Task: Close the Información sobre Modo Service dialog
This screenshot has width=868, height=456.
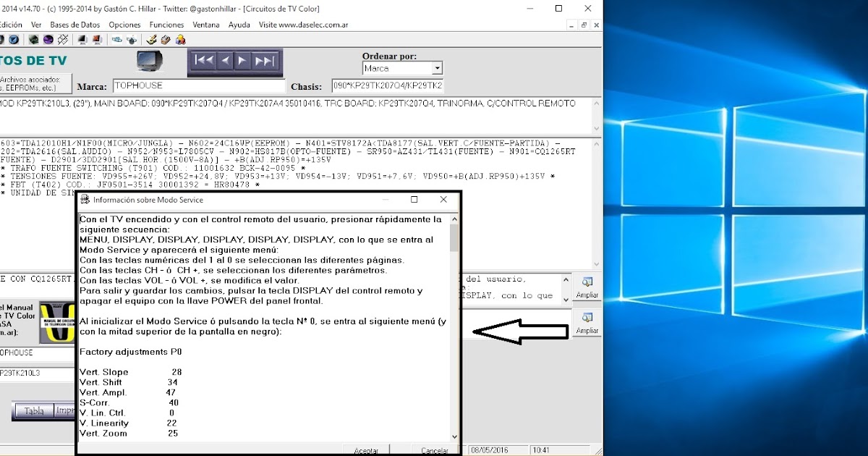Action: (443, 200)
